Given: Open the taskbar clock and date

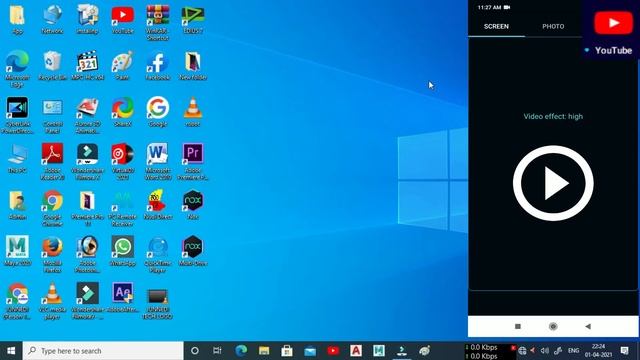Looking at the screenshot, I should (x=598, y=351).
